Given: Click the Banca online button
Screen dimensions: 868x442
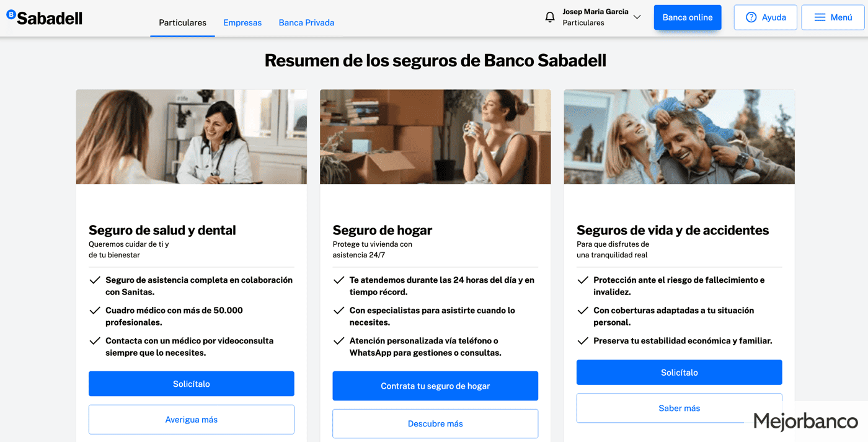Looking at the screenshot, I should (x=688, y=17).
